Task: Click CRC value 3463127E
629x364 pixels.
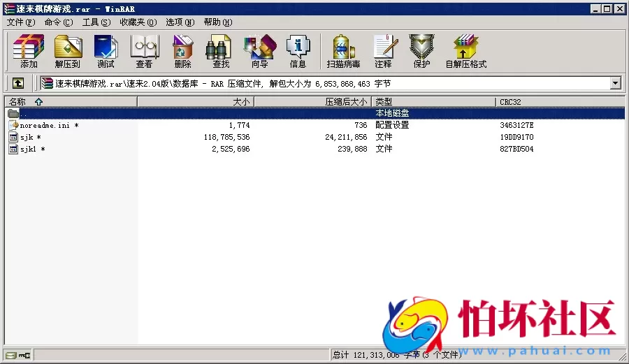Action: [x=516, y=126]
